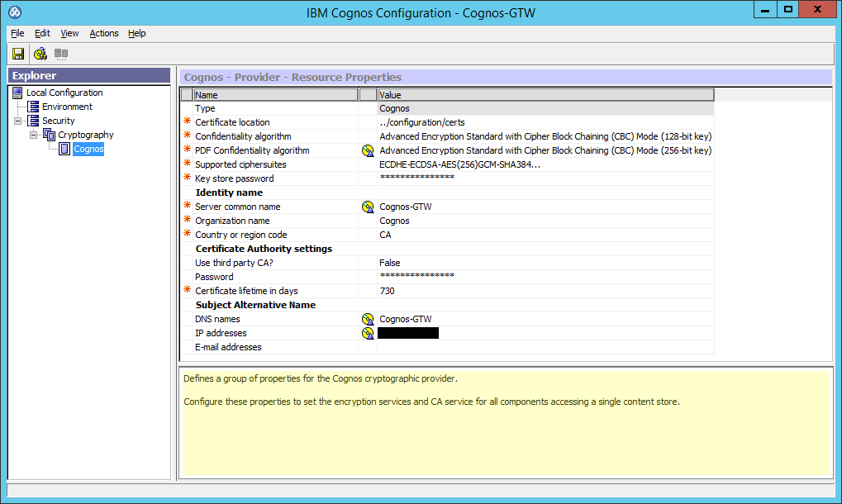The height and width of the screenshot is (504, 842).
Task: Click the edit icon beside DNS names
Action: [x=368, y=320]
